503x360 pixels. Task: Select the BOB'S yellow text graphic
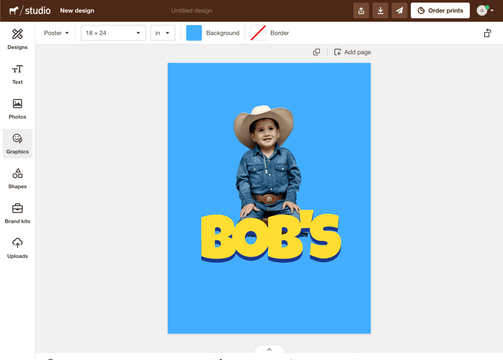pyautogui.click(x=271, y=237)
